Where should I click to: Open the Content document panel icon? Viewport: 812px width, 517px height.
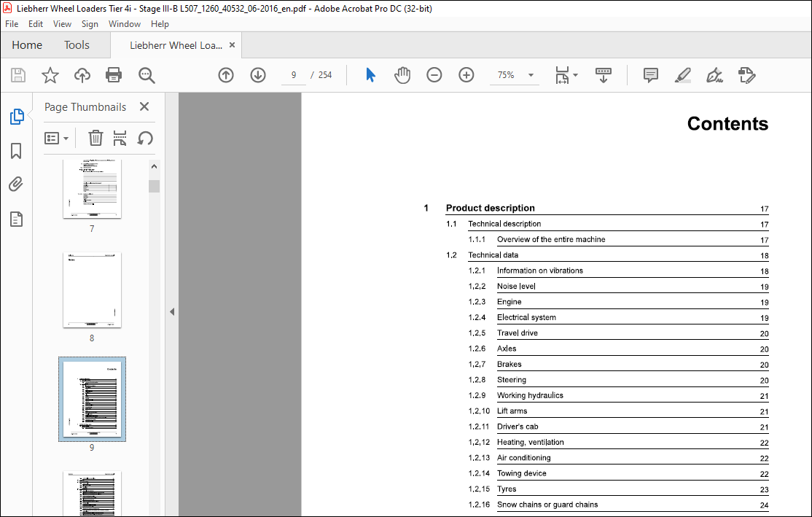17,219
